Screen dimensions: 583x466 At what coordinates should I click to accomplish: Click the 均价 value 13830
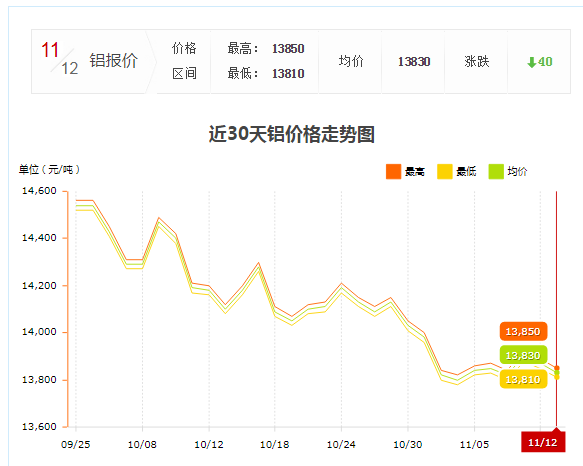pyautogui.click(x=414, y=61)
